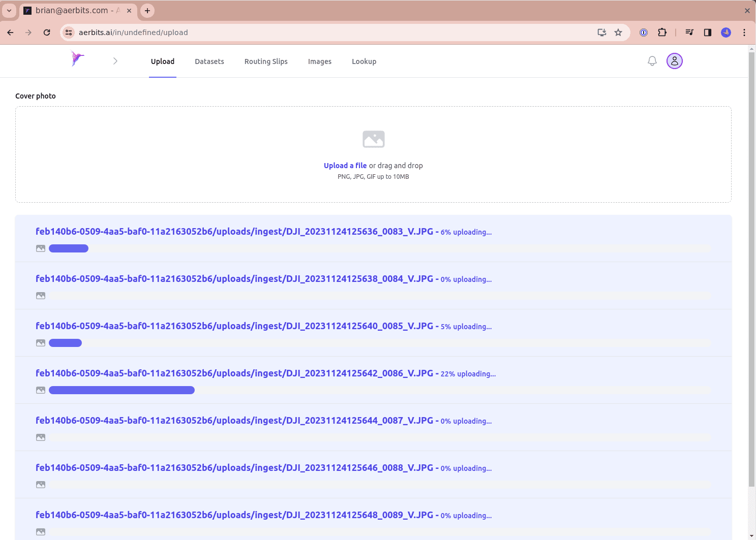The height and width of the screenshot is (540, 756).
Task: Click the Upload a file link
Action: (345, 165)
